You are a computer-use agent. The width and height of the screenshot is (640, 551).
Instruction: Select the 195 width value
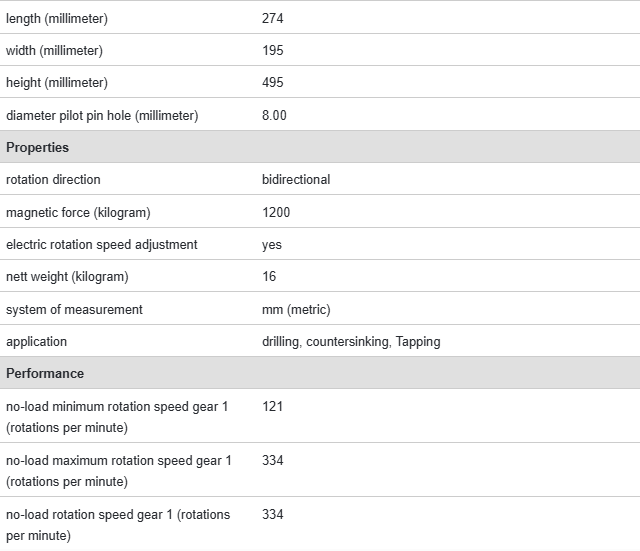[273, 50]
